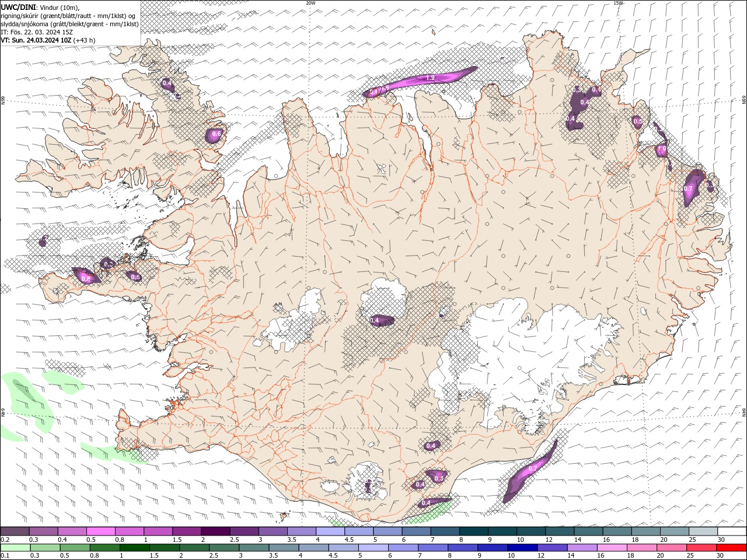Pick the white top-row legend swatch at 30
Screen dimensions: 747x560
pyautogui.click(x=732, y=531)
